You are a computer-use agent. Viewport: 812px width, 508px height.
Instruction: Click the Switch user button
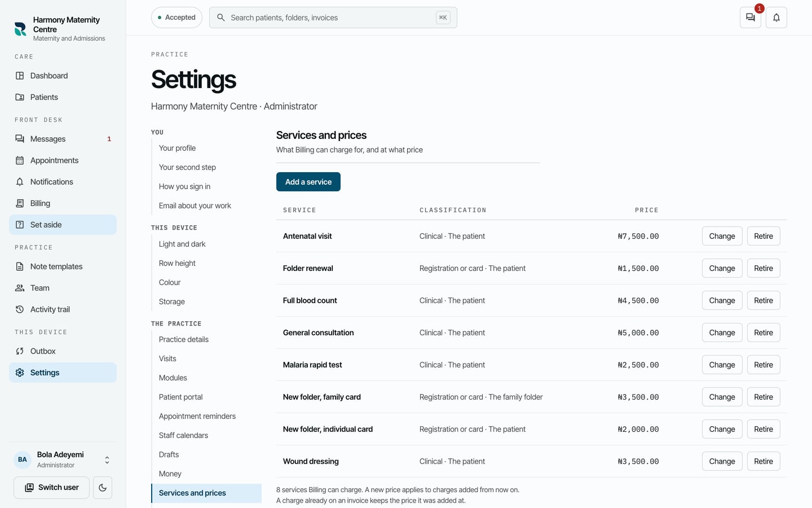(x=51, y=488)
